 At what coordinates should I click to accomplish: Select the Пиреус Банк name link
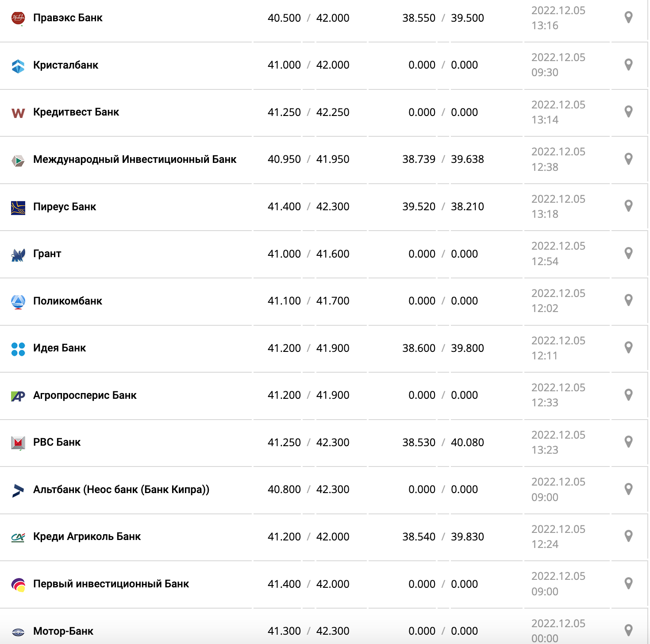pyautogui.click(x=65, y=207)
